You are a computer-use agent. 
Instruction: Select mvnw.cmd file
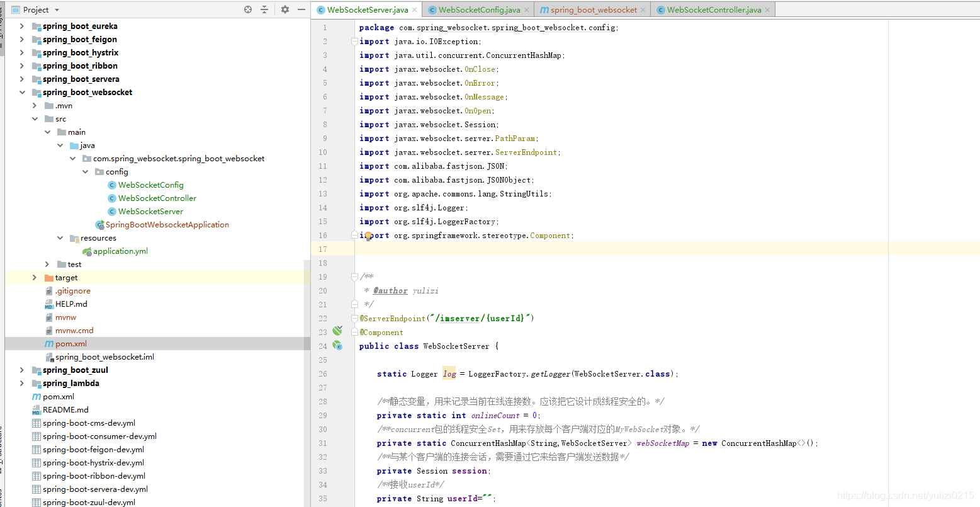tap(74, 330)
